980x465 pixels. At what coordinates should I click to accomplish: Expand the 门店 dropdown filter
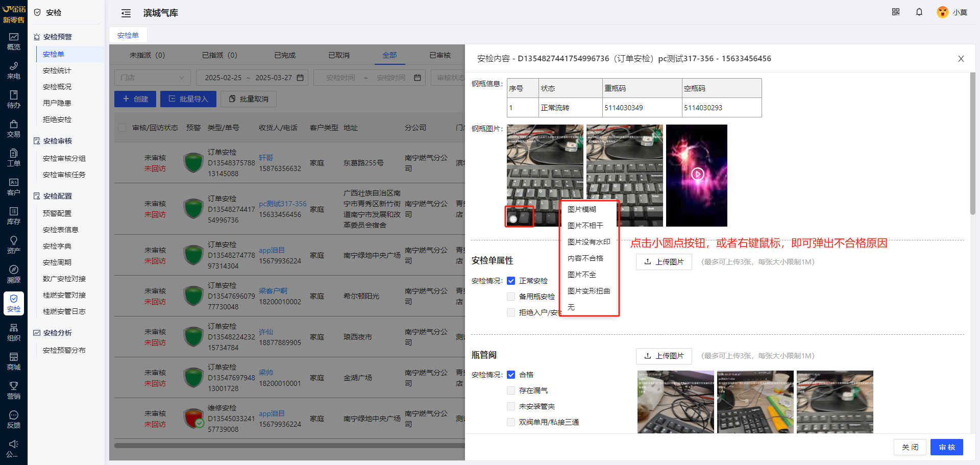[x=152, y=78]
